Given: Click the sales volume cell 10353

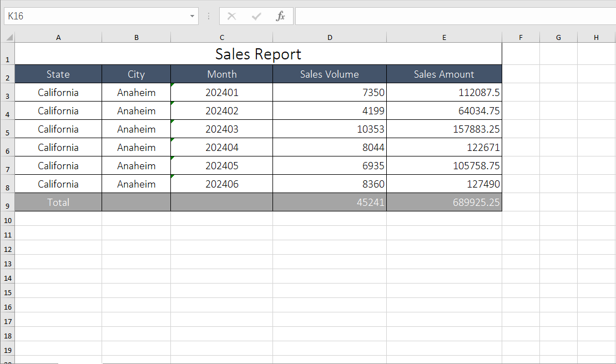Looking at the screenshot, I should point(330,129).
